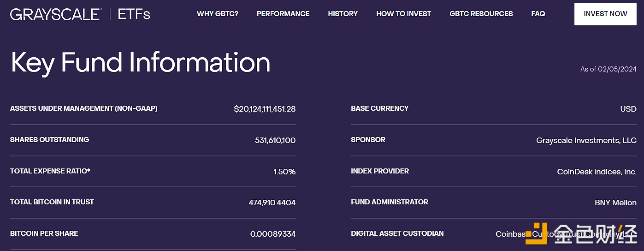The width and height of the screenshot is (644, 251).
Task: Click the FUND ADMINISTRATOR label
Action: [390, 202]
